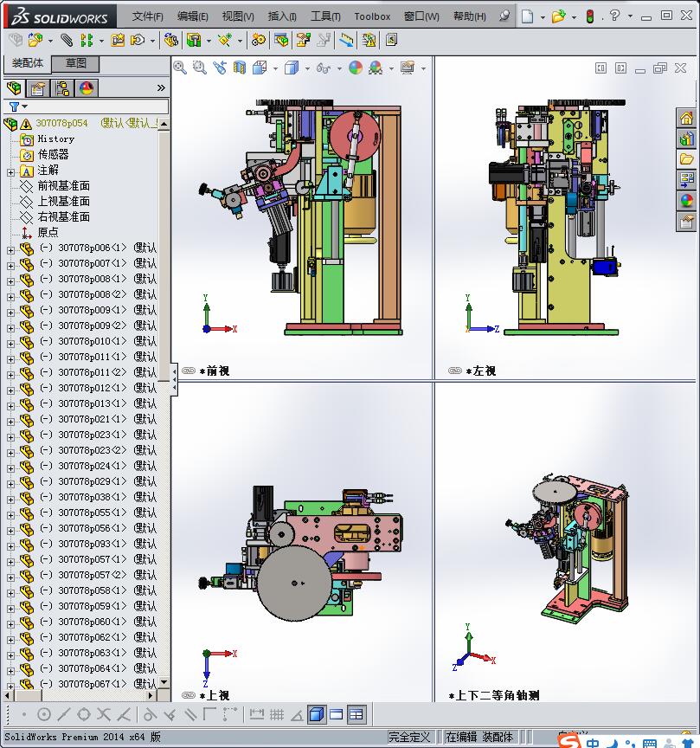Click the *左视 view label

click(x=480, y=371)
